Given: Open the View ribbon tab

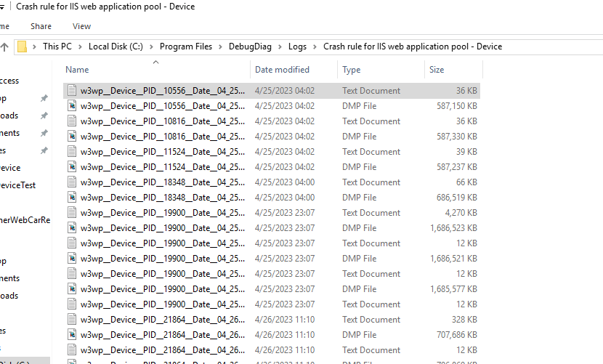Looking at the screenshot, I should pyautogui.click(x=81, y=26).
